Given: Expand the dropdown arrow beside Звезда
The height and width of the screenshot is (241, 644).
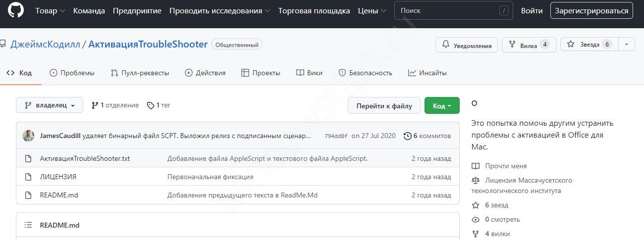Looking at the screenshot, I should pyautogui.click(x=627, y=45).
